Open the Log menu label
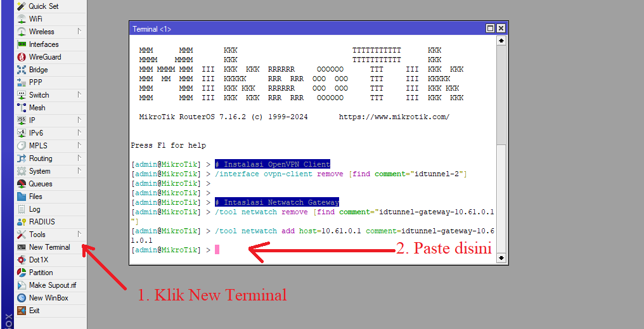Viewport: 644px width, 329px height. tap(34, 209)
